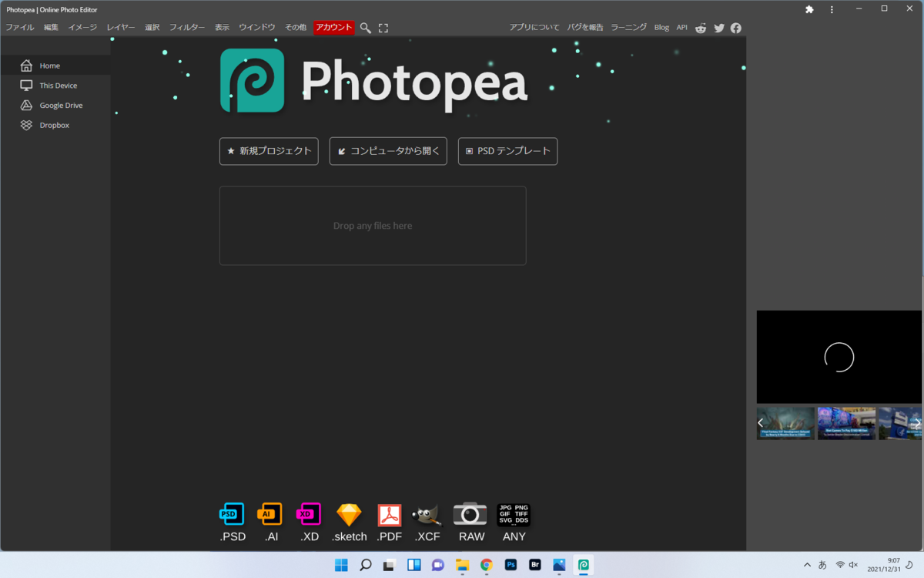Image resolution: width=924 pixels, height=578 pixels.
Task: Open the フィルター menu
Action: [187, 28]
